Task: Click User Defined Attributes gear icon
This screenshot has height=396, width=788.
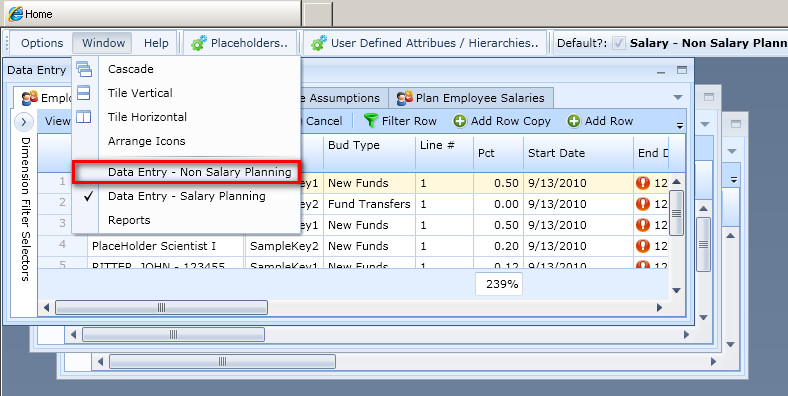Action: [319, 43]
